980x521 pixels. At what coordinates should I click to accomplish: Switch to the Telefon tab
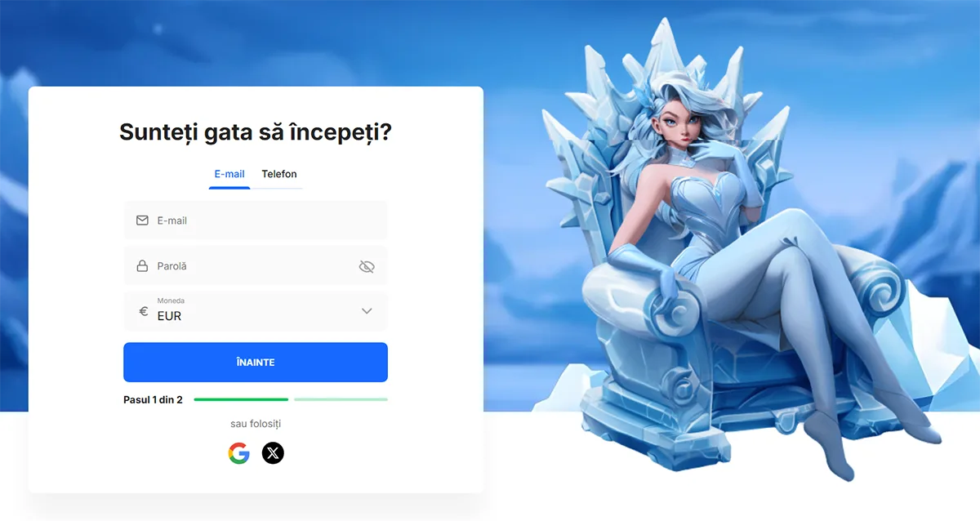pos(279,174)
